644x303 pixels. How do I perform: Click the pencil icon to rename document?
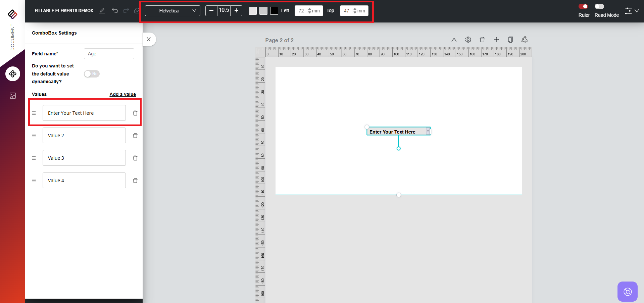pyautogui.click(x=102, y=11)
